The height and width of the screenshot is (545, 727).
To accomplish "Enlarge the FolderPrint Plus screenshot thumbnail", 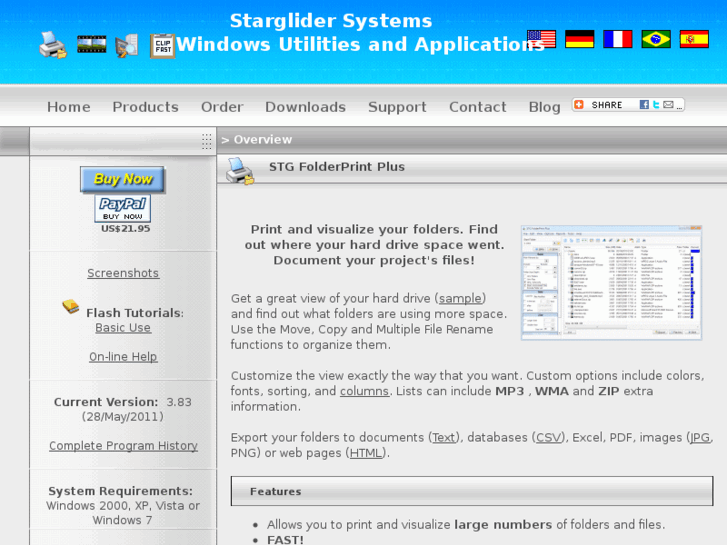I will pyautogui.click(x=611, y=282).
